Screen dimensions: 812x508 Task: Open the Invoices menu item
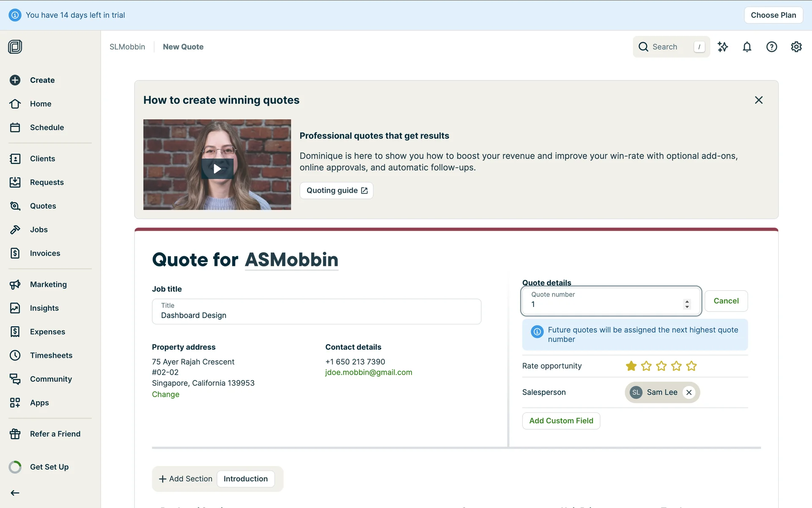pyautogui.click(x=45, y=253)
